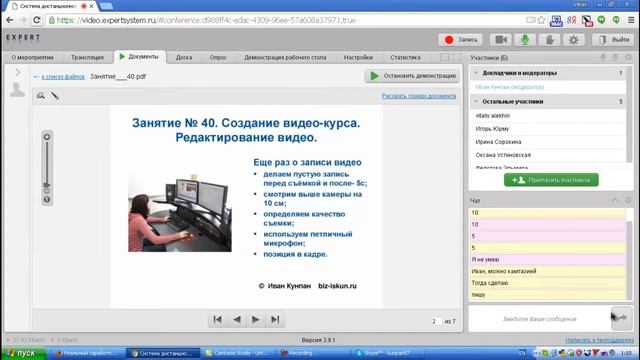Open participants panel gear settings
640x360 pixels.
click(628, 58)
